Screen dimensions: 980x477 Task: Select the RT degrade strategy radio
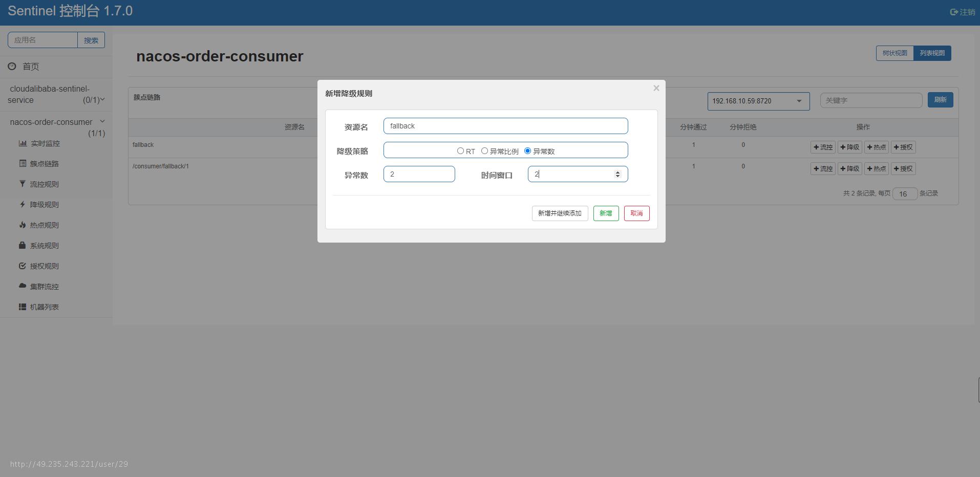[x=460, y=151]
